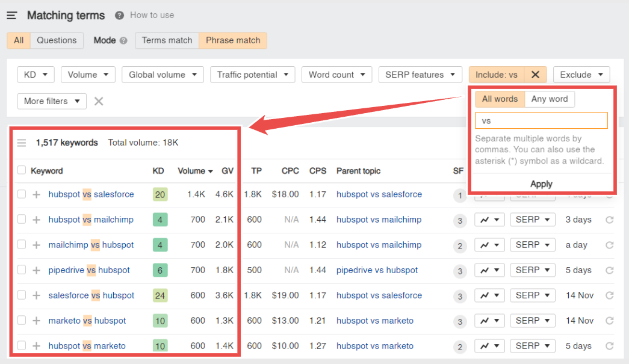Check the hubspot vs salesforce row checkbox
The height and width of the screenshot is (364, 629).
(x=22, y=194)
